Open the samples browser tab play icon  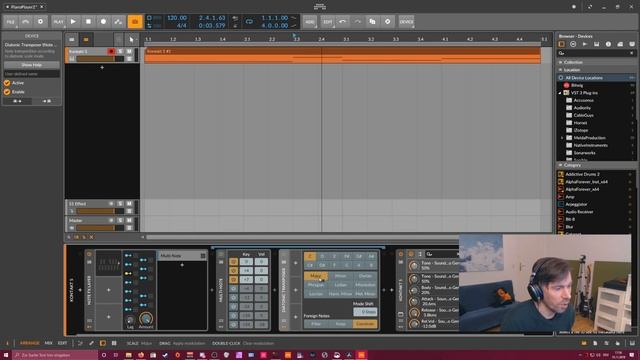[x=585, y=44]
